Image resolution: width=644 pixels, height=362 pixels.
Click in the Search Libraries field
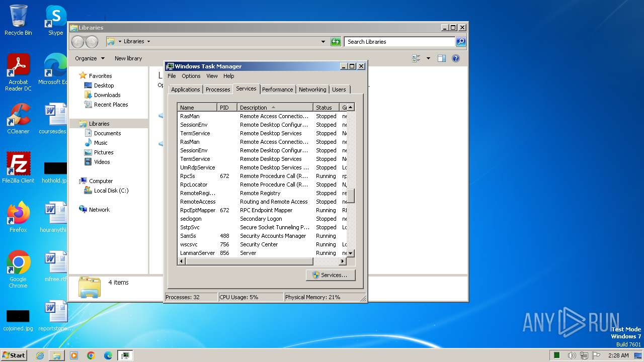400,42
